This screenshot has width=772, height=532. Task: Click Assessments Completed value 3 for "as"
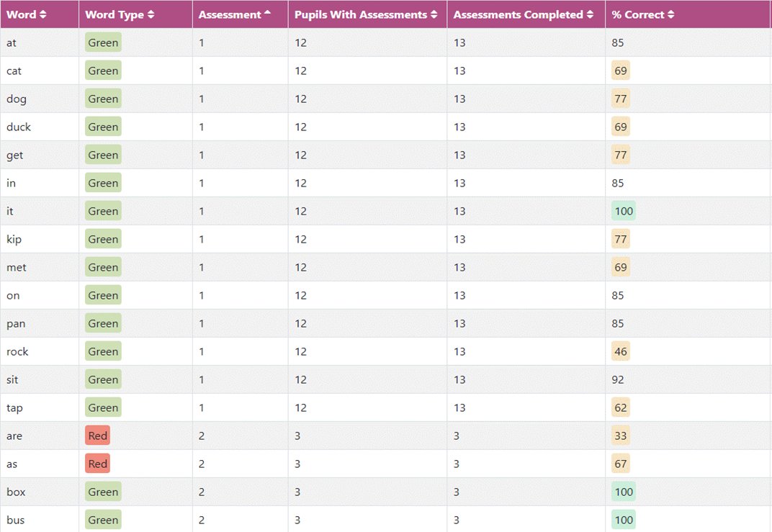(x=457, y=464)
